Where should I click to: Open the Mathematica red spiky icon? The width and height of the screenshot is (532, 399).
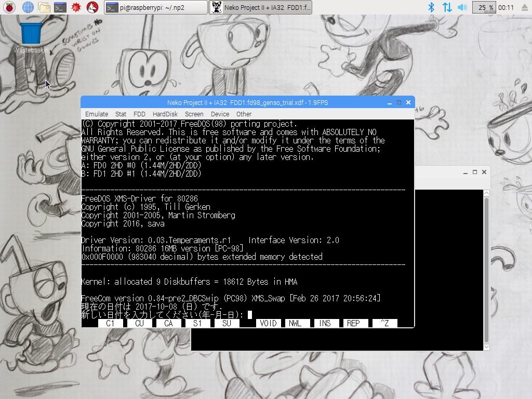tap(76, 7)
